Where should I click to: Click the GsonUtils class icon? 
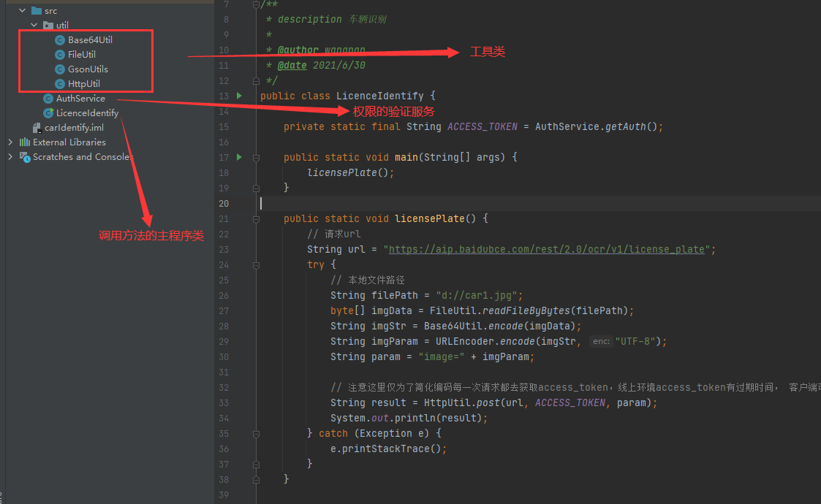click(x=60, y=69)
